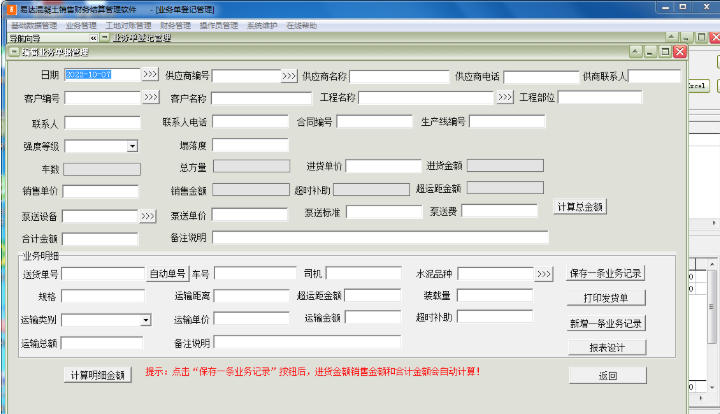Click the 自动单号 button

tap(168, 274)
